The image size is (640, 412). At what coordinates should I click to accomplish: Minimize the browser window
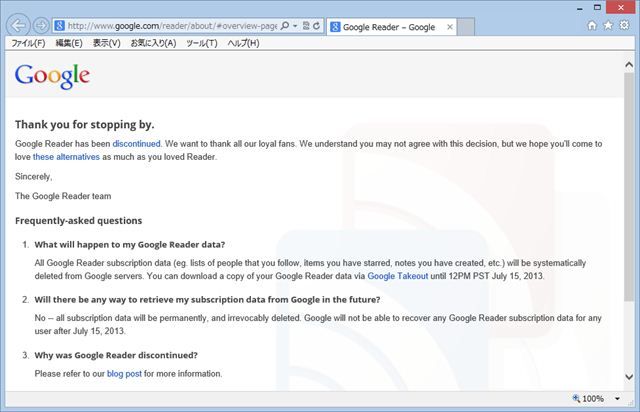[580, 8]
